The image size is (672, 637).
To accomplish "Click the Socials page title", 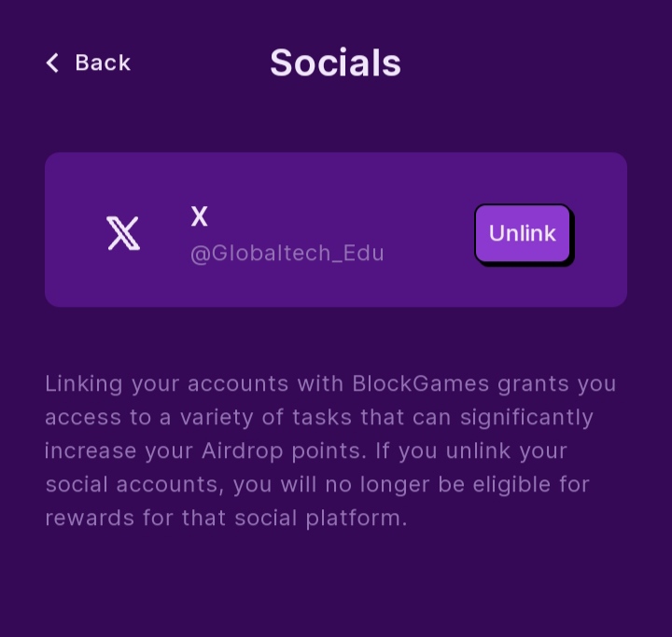I will pyautogui.click(x=335, y=62).
